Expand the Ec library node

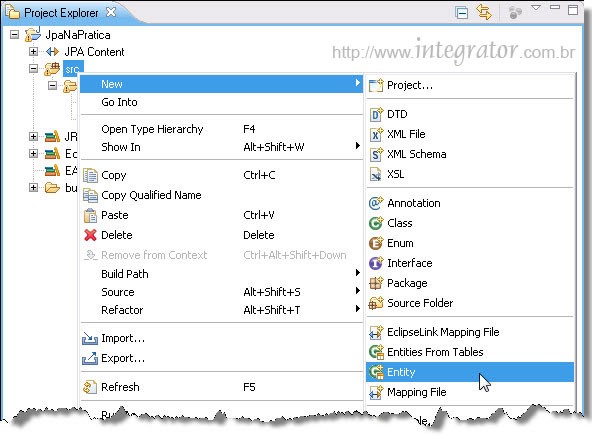pos(33,153)
